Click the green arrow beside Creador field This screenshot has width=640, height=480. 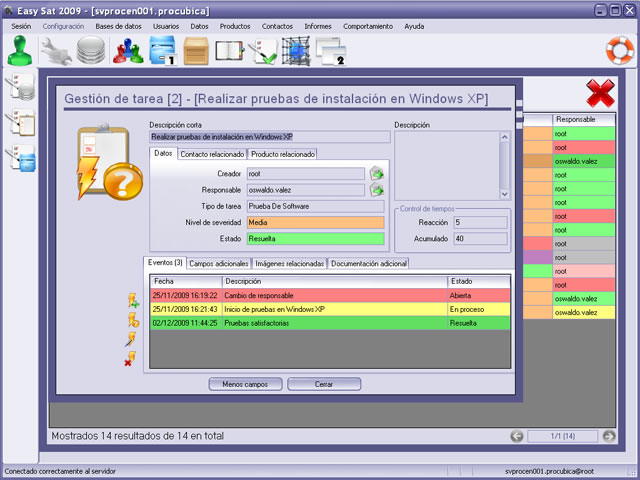(x=377, y=174)
